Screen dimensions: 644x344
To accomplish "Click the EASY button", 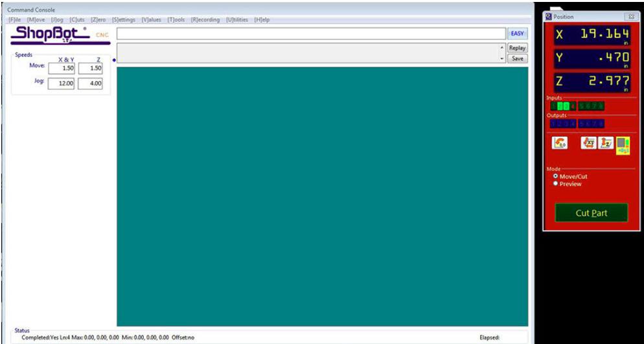I will click(518, 34).
